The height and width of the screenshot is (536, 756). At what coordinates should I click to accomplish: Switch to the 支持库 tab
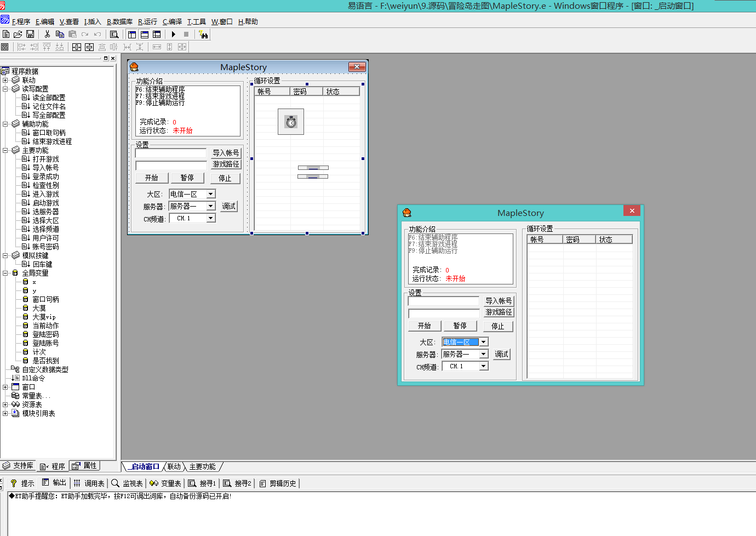click(x=18, y=466)
